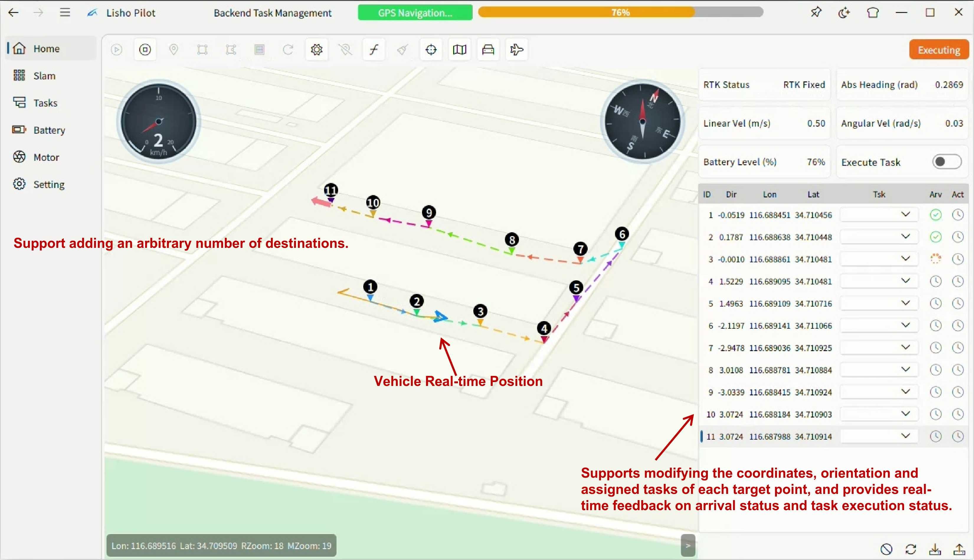Click the orange Executing button

coord(939,50)
